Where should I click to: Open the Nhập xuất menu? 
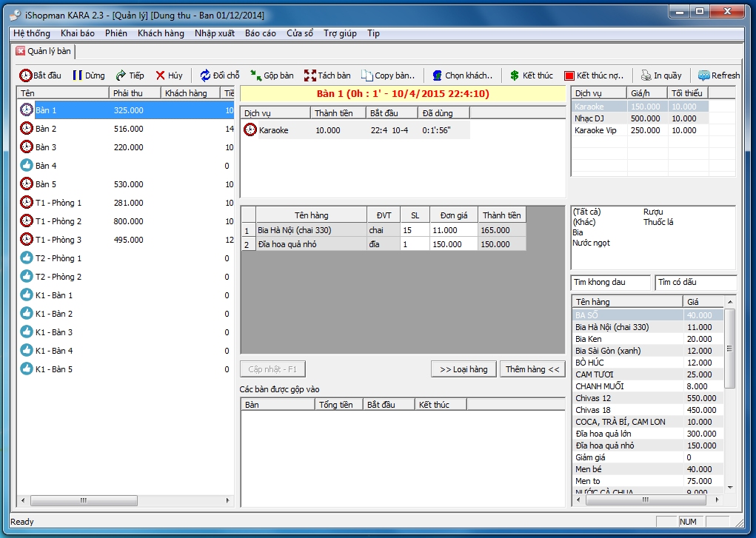215,33
